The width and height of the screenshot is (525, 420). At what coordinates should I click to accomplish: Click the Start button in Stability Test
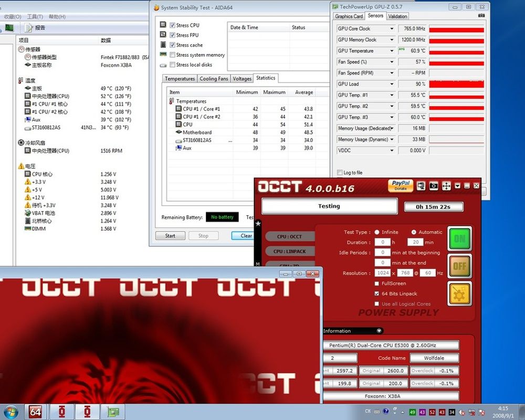(170, 236)
